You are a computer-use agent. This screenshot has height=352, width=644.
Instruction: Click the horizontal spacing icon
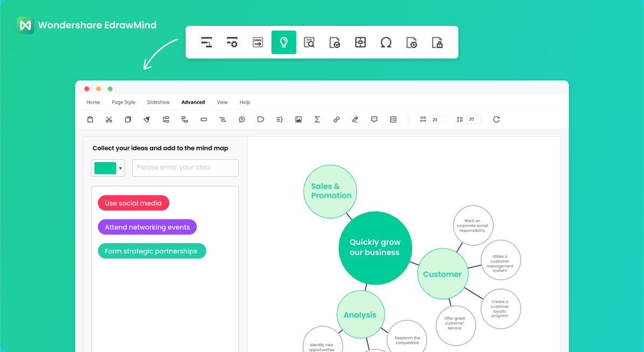click(423, 119)
